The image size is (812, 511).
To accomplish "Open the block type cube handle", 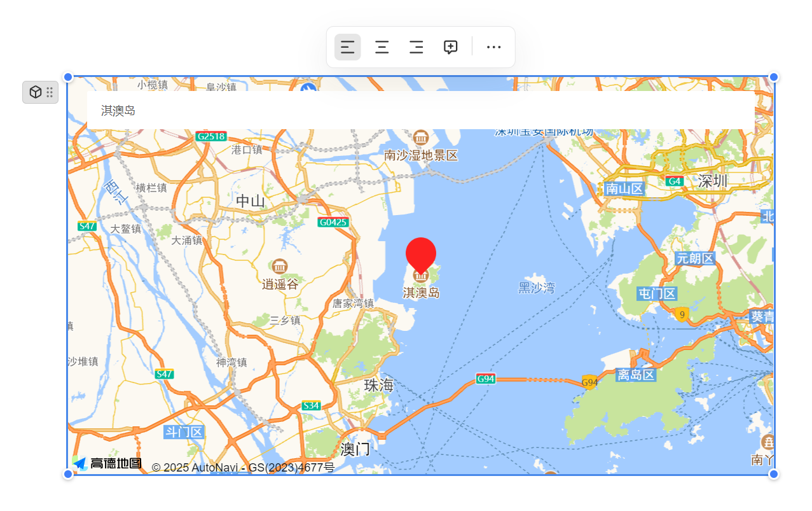I will (40, 92).
